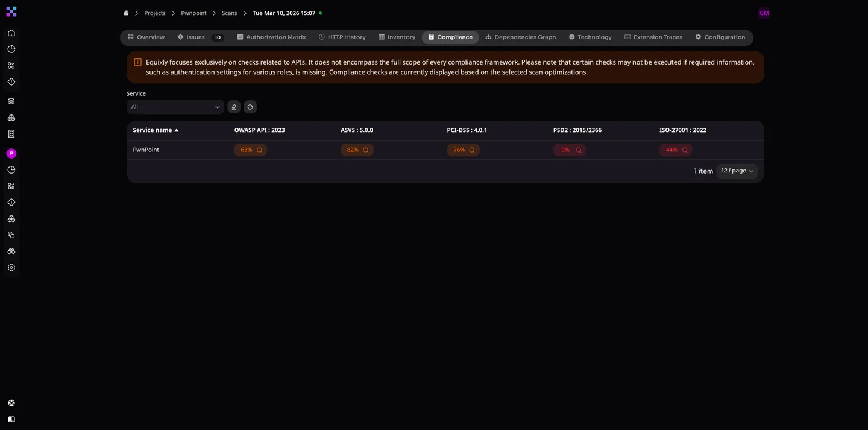Clear the service filter with eraser icon
Viewport: 868px width, 430px height.
click(234, 107)
